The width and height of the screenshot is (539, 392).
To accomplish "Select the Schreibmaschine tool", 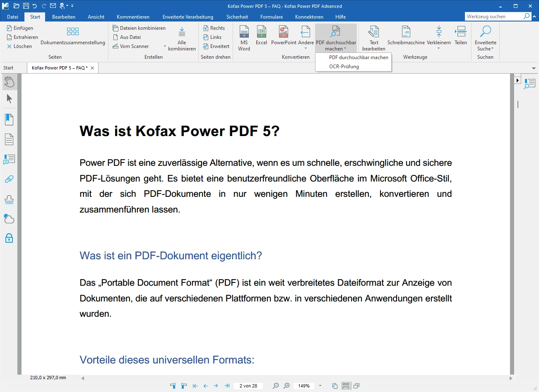I will click(406, 36).
